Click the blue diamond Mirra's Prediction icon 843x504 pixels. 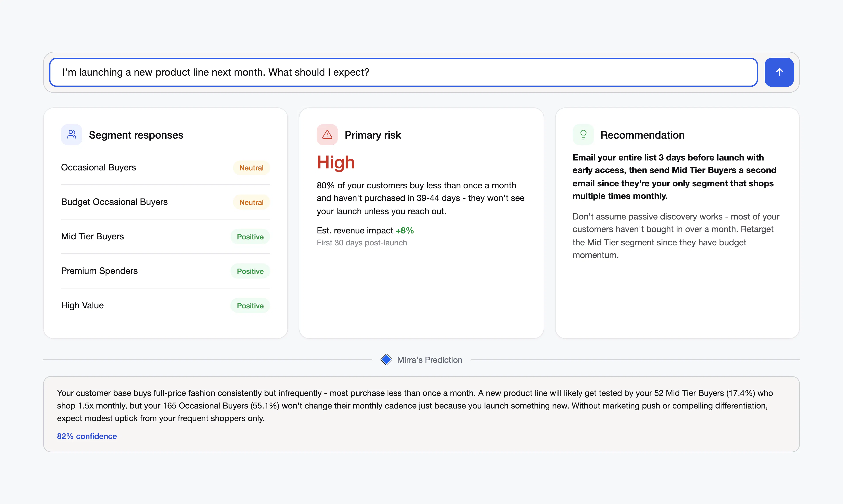(386, 359)
